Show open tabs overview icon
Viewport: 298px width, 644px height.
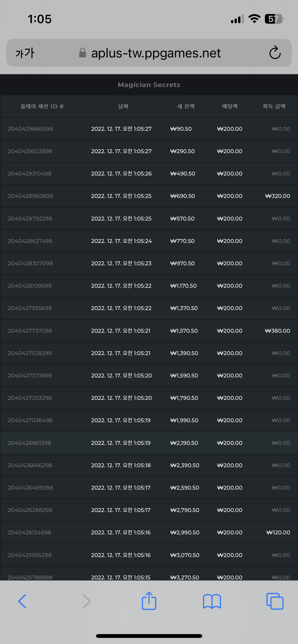[275, 601]
